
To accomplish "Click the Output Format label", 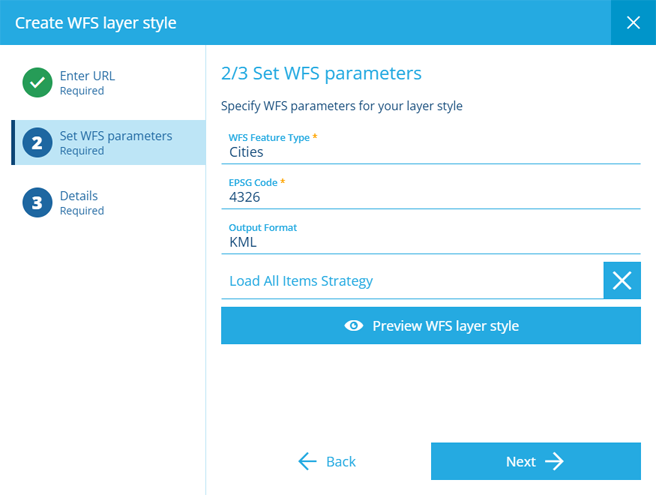I will point(262,228).
